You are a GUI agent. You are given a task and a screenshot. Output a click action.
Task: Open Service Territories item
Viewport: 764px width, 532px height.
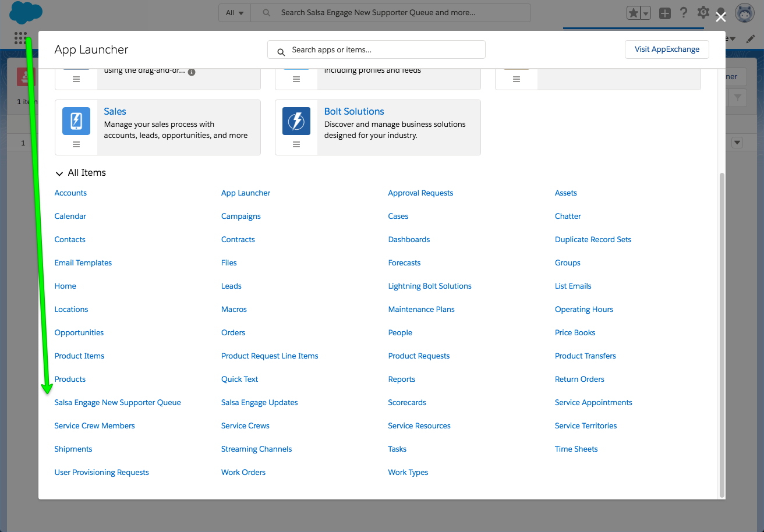[585, 425]
